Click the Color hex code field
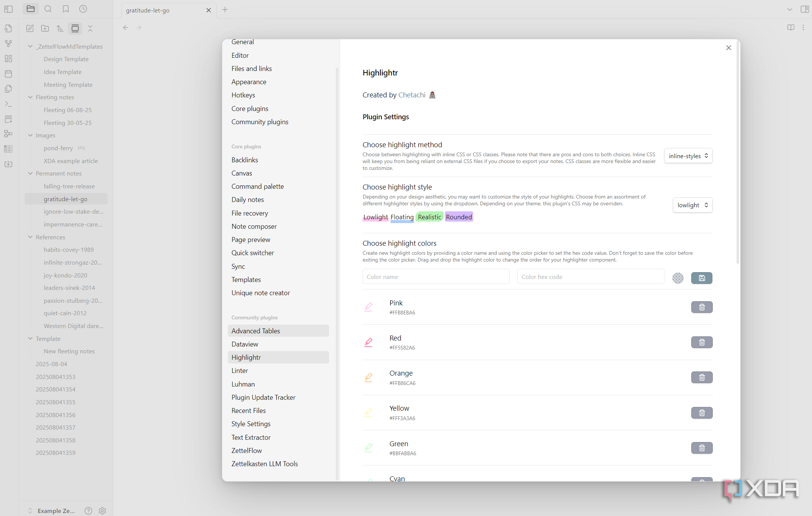This screenshot has height=516, width=812. [591, 277]
